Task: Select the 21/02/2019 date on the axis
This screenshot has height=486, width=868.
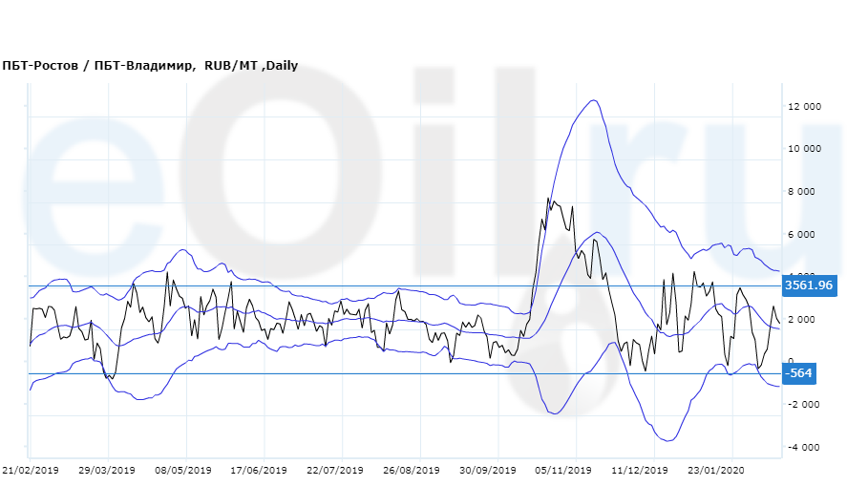Action: coord(31,471)
